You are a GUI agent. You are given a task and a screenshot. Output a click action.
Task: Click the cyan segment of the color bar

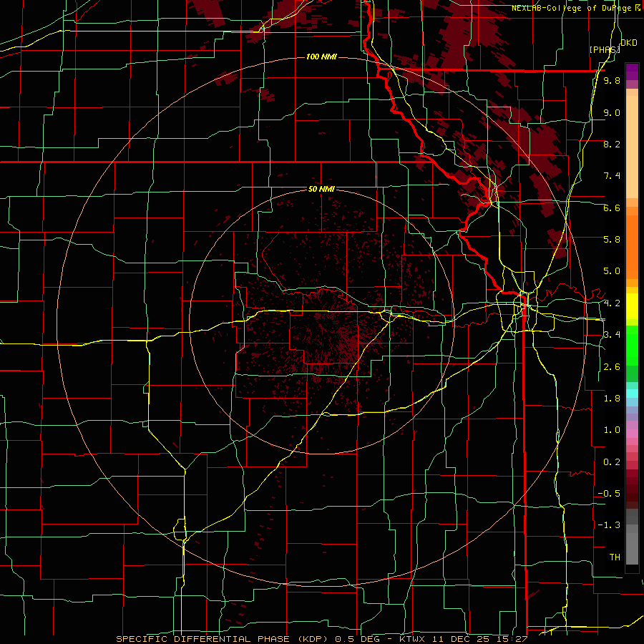coord(632,394)
